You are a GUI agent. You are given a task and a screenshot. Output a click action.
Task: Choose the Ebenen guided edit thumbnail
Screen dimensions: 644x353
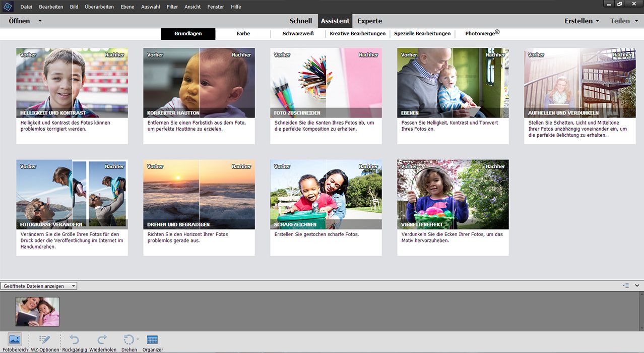point(453,83)
